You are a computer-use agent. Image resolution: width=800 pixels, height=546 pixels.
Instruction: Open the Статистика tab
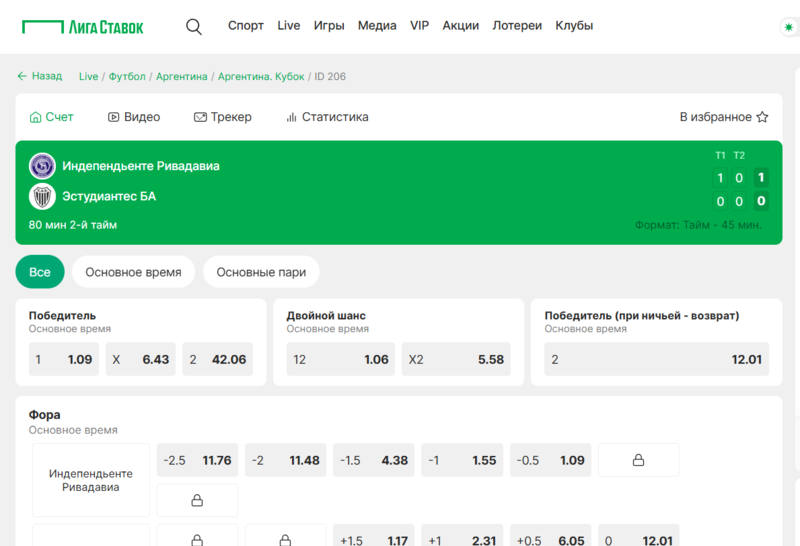(x=327, y=117)
